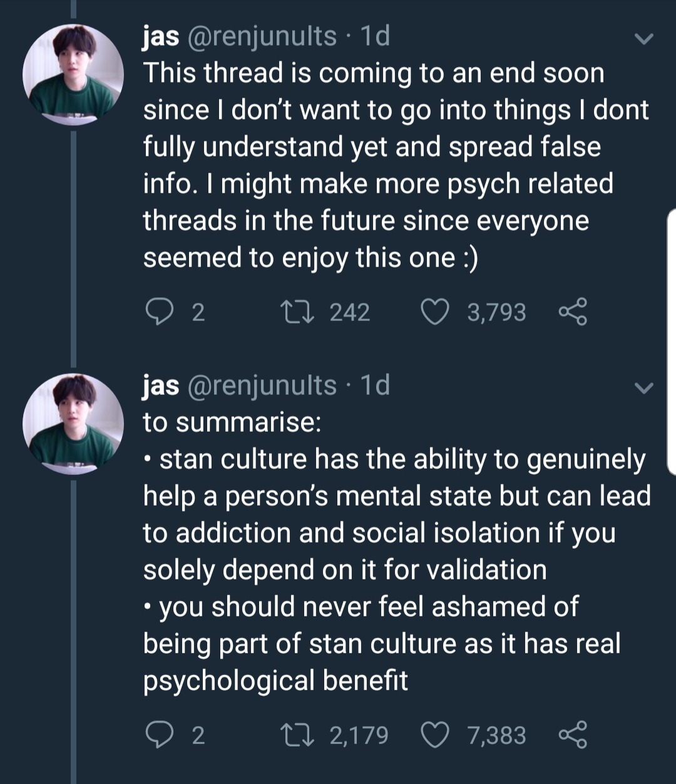Like the tweet with 3,793 likes
The height and width of the screenshot is (784, 676).
click(435, 312)
